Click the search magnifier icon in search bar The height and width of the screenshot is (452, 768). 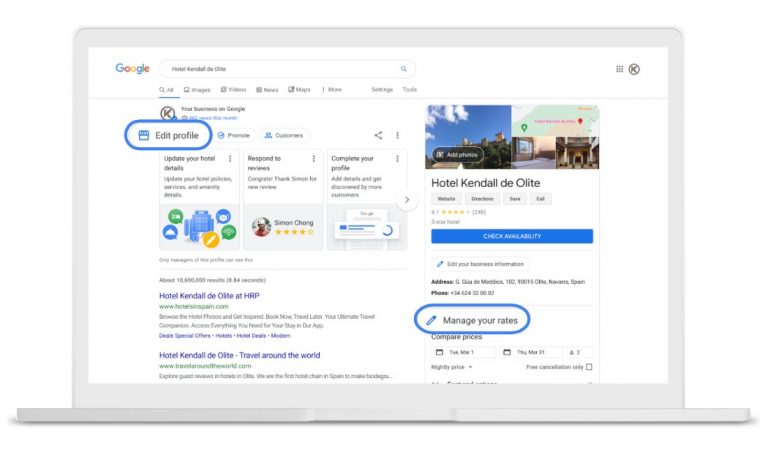[404, 69]
